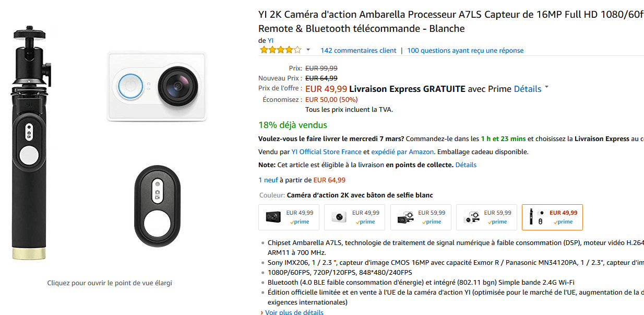Open the rating breakdown dropdown arrow
This screenshot has height=315, width=644.
(x=308, y=50)
